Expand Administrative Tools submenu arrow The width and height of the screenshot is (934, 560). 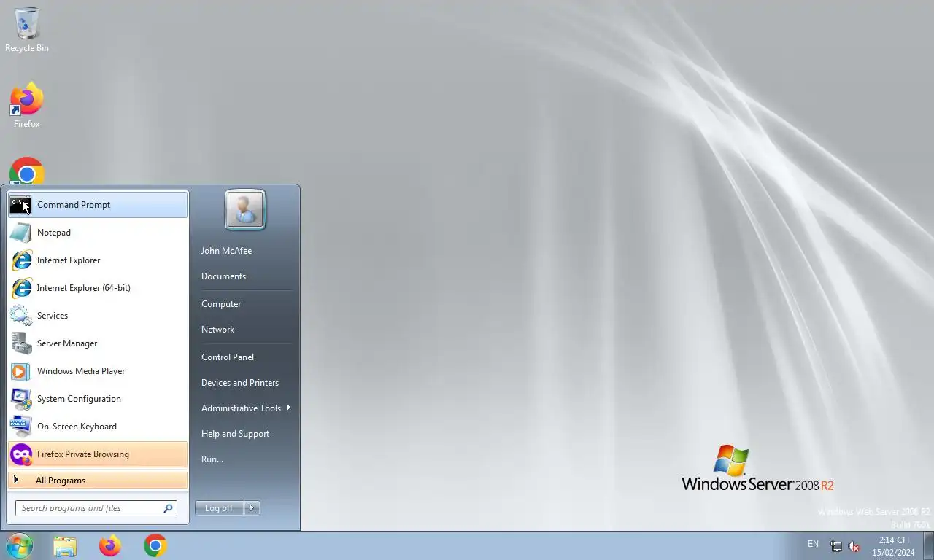coord(289,408)
